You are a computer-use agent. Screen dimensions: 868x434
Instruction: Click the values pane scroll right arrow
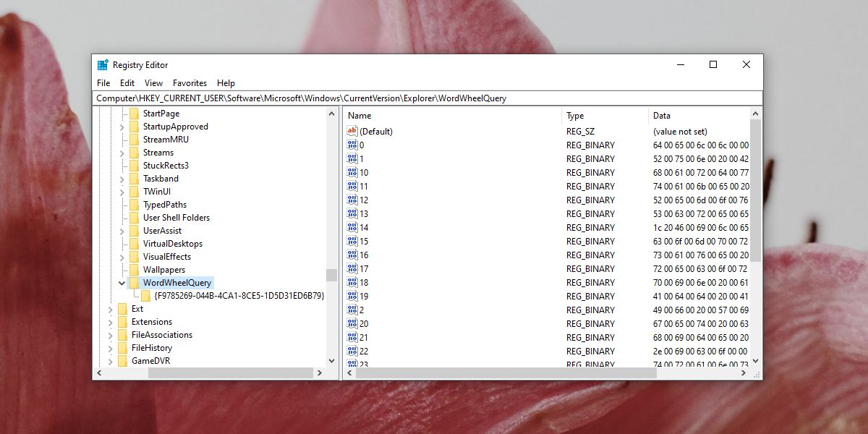tap(744, 373)
